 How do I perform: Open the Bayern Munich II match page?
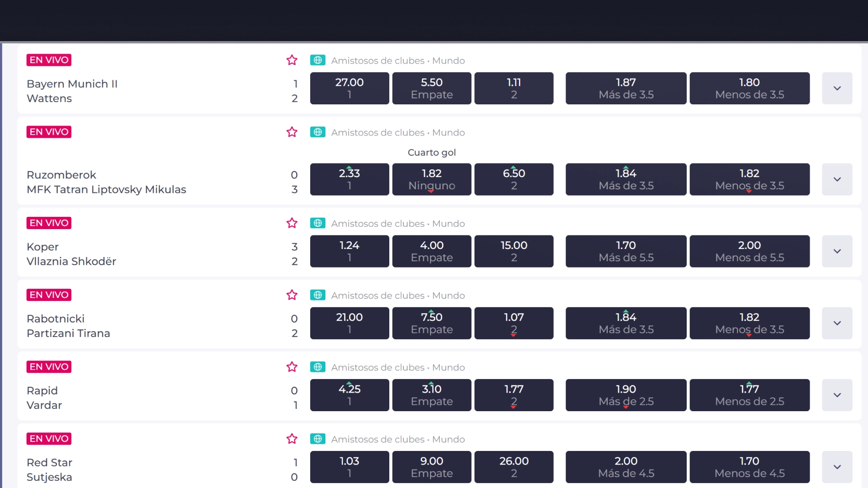[x=72, y=84]
